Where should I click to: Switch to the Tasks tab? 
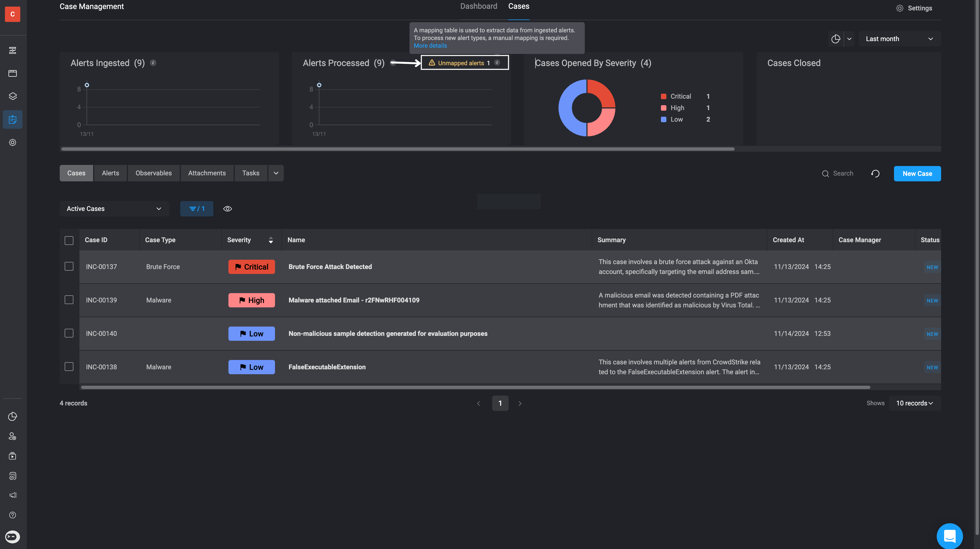[251, 173]
